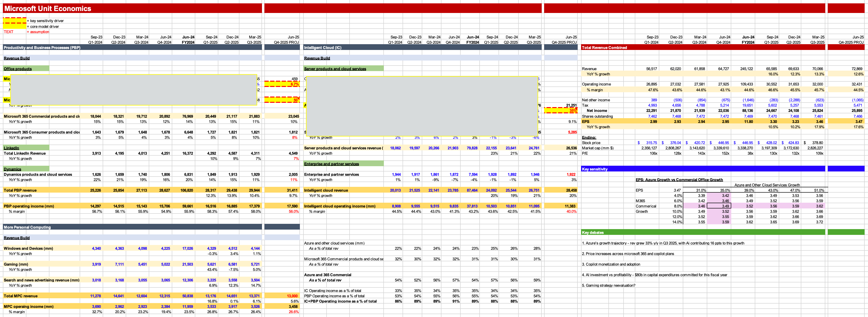868x317 pixels.
Task: Select the dashed 6.7% key sensitivity cell
Action: [x=282, y=84]
